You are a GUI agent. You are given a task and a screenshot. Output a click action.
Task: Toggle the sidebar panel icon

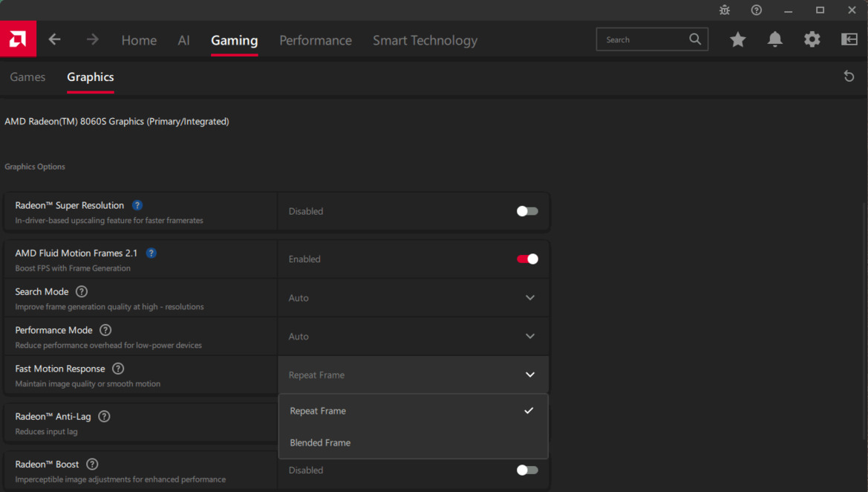coord(849,39)
